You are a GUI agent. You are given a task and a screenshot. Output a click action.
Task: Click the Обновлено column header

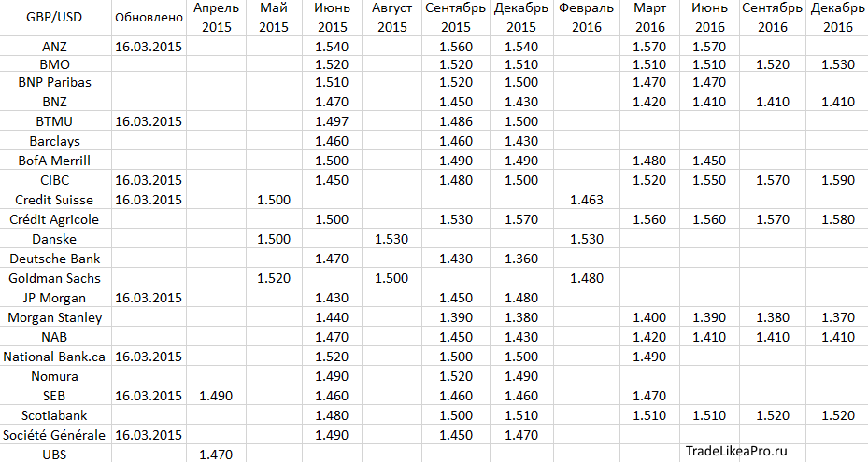coord(149,17)
